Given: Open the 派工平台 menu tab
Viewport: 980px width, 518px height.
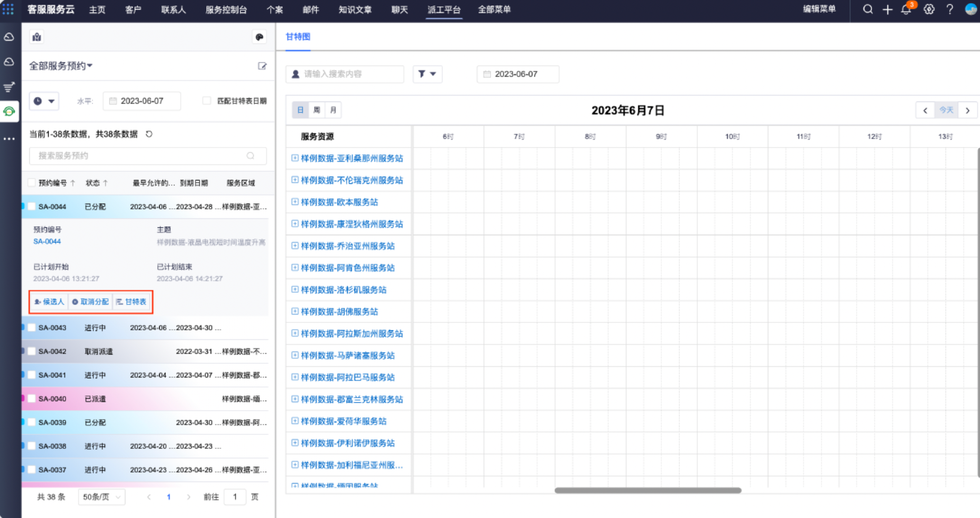Looking at the screenshot, I should 443,10.
